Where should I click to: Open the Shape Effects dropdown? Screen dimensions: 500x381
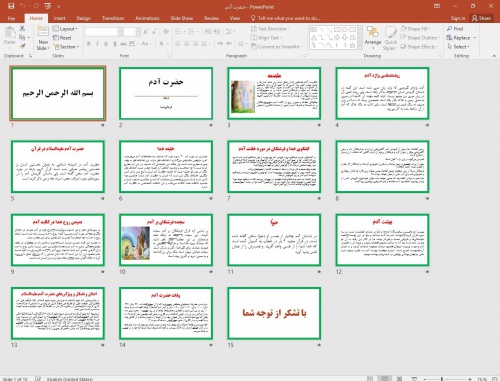coord(420,47)
